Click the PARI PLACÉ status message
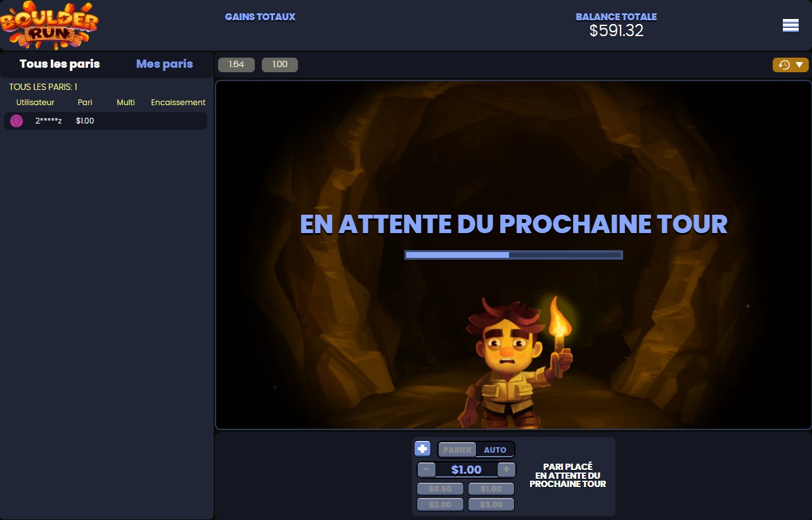Viewport: 812px width, 520px height. coord(568,475)
